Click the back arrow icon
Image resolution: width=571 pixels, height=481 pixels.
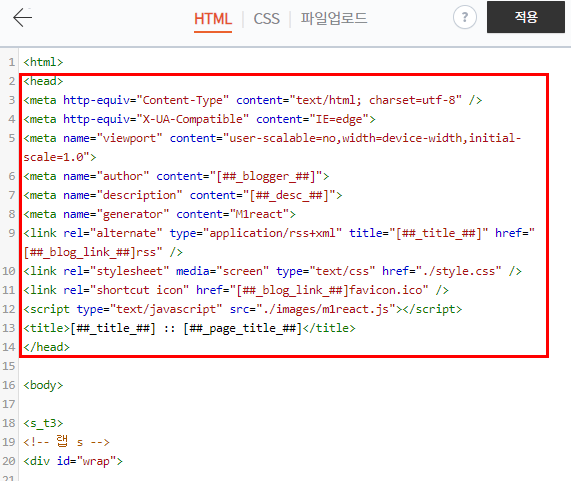[23, 17]
